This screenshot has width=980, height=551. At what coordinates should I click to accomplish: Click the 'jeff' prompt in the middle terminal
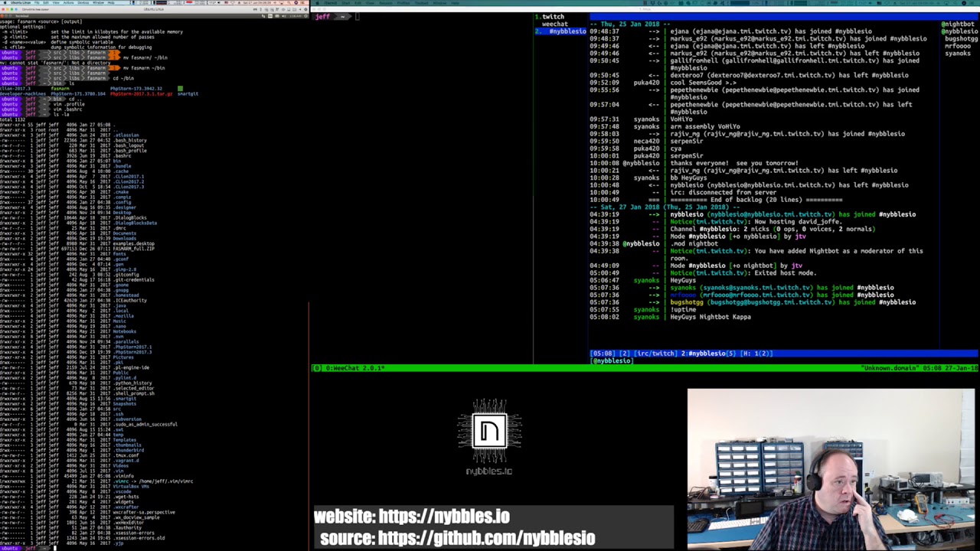click(322, 17)
